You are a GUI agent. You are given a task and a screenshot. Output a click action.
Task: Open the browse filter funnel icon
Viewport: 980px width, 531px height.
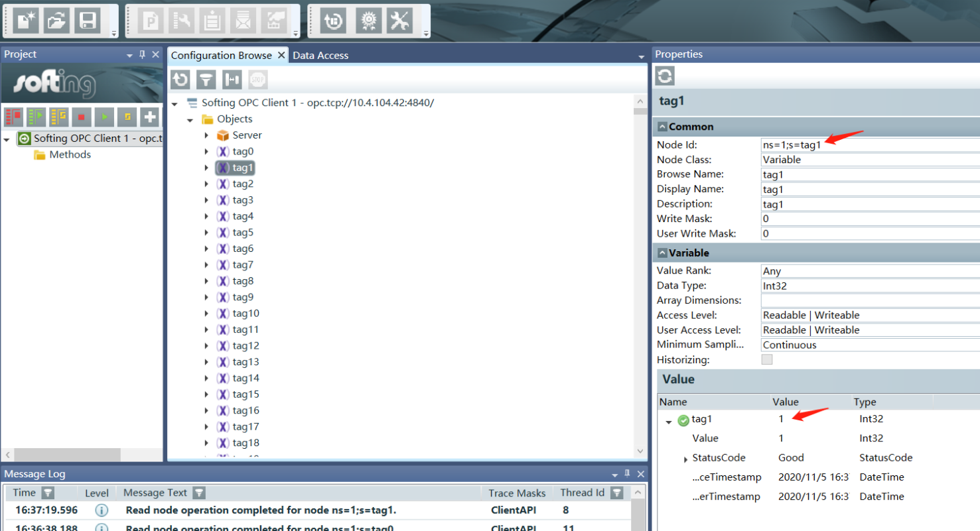click(x=206, y=80)
